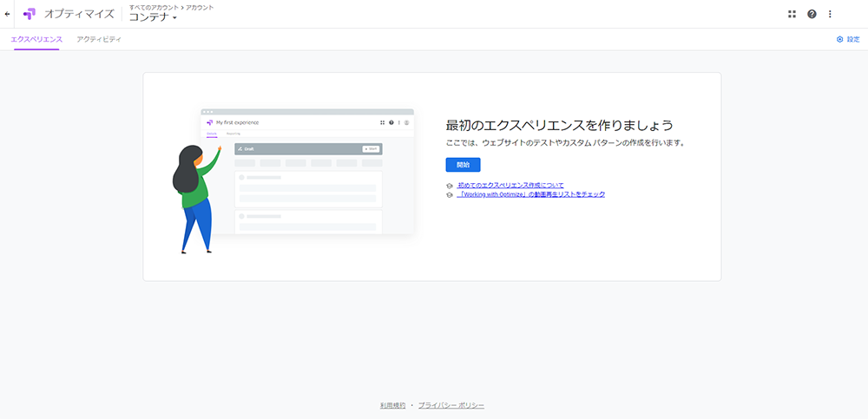Viewport: 868px width, 419px height.
Task: Click the settings gear icon
Action: [839, 39]
